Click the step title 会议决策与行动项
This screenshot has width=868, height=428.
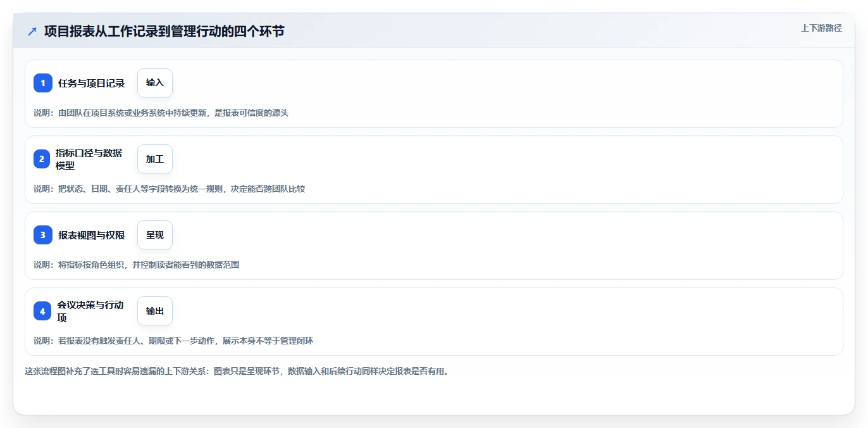point(91,311)
